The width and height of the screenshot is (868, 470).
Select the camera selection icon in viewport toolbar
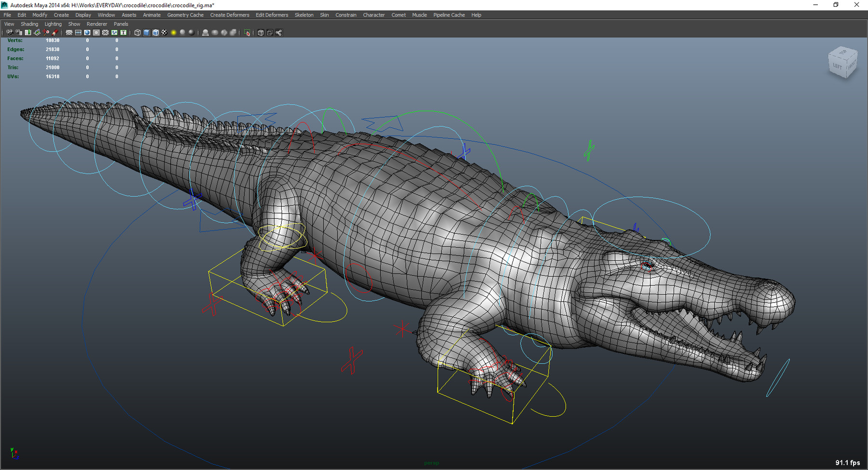tap(10, 33)
